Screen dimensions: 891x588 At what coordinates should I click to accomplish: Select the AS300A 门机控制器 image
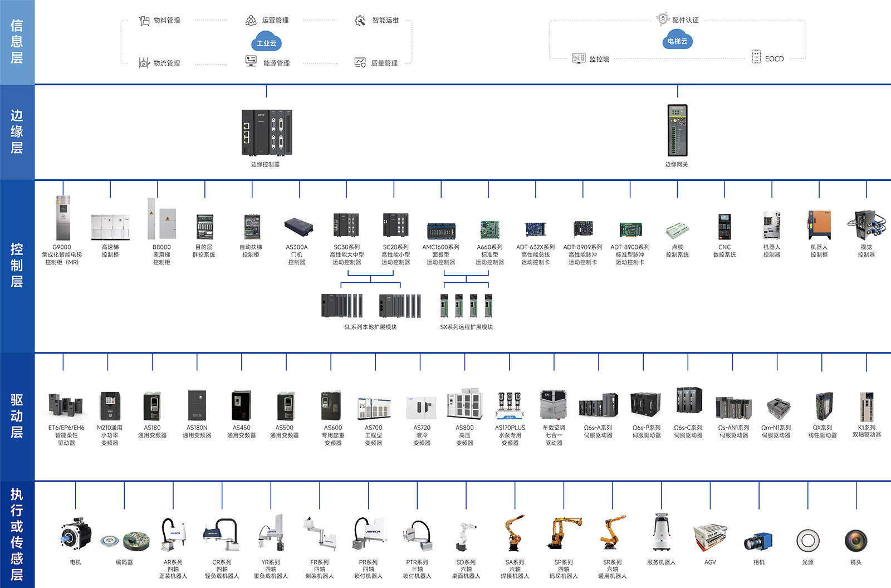click(x=298, y=227)
